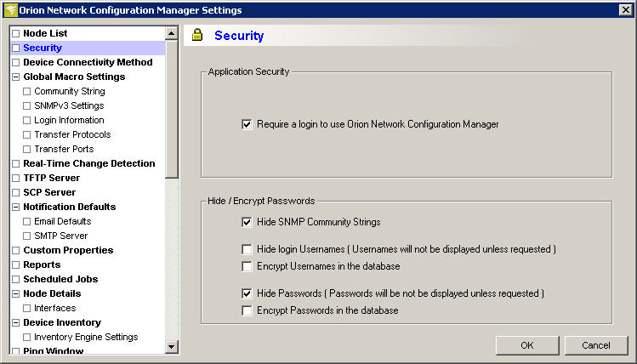Select Real-Time Change Detection item
The width and height of the screenshot is (637, 364).
pyautogui.click(x=89, y=163)
